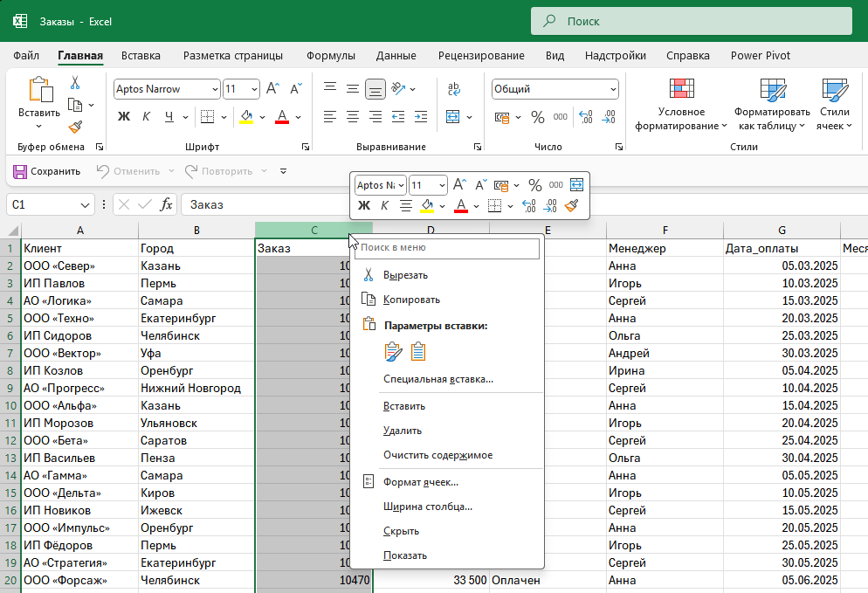Choose Формат ячеек in context menu
868x593 pixels.
pyautogui.click(x=420, y=482)
